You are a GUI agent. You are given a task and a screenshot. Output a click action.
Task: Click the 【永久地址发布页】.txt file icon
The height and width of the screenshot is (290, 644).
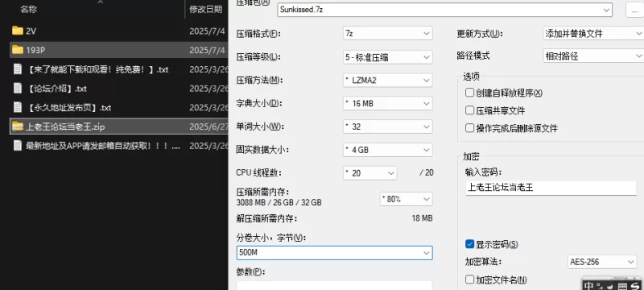18,108
